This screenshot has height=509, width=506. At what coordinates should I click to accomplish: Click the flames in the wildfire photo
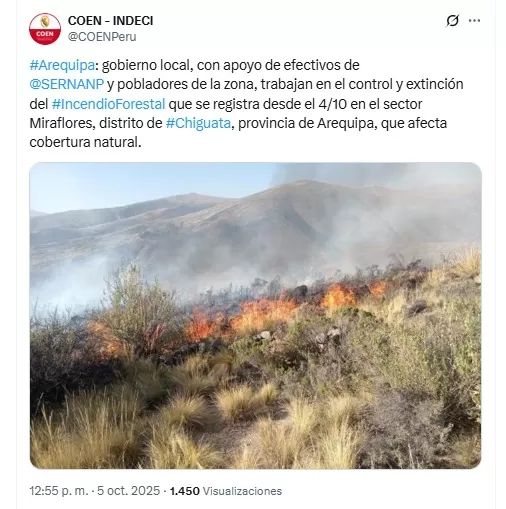(267, 310)
